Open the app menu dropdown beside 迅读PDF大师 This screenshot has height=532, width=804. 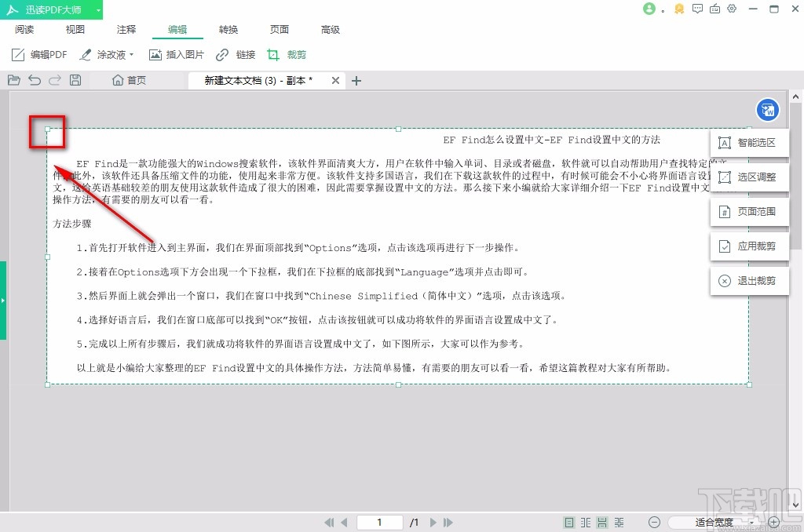pos(98,9)
